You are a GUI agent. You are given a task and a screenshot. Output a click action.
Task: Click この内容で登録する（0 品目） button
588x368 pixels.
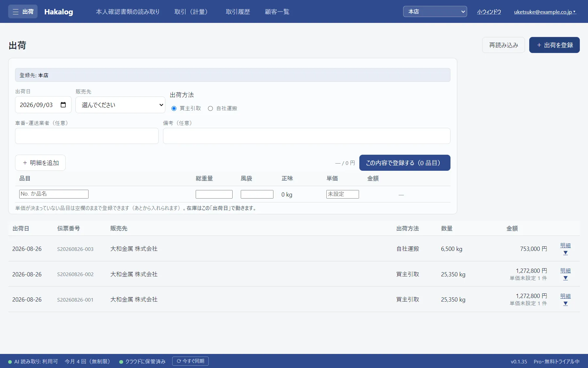point(405,163)
